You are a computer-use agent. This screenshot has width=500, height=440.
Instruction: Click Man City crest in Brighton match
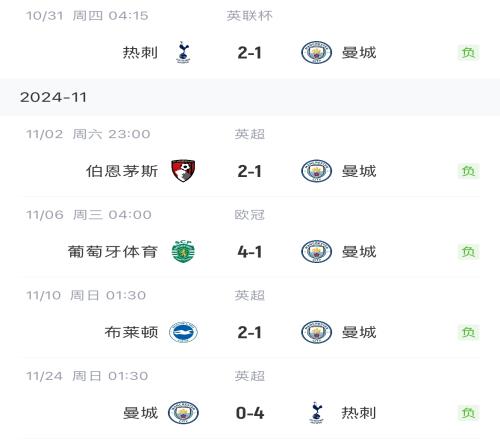316,332
